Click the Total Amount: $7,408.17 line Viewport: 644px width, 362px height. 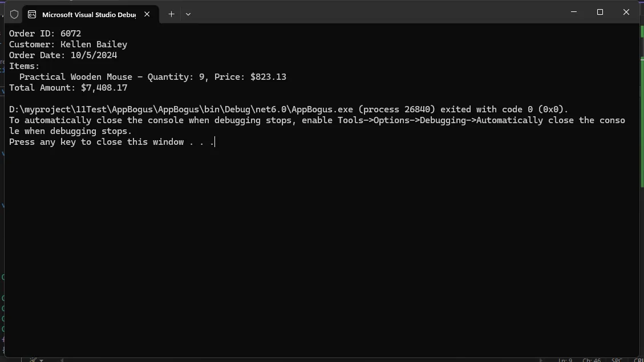point(68,88)
